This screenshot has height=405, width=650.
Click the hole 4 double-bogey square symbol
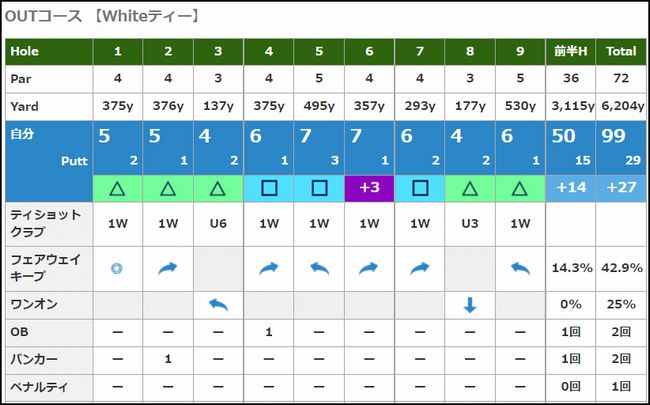pos(269,187)
